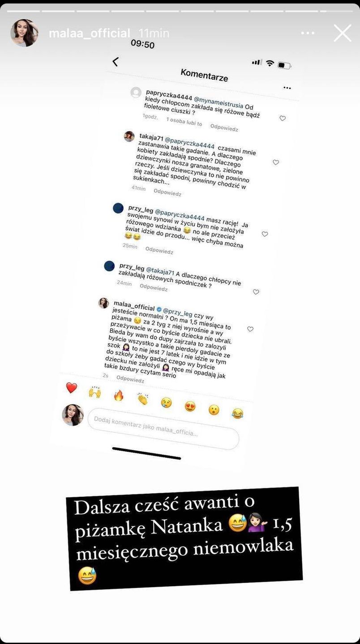Tap the story progress bar at top

pos(180,11)
